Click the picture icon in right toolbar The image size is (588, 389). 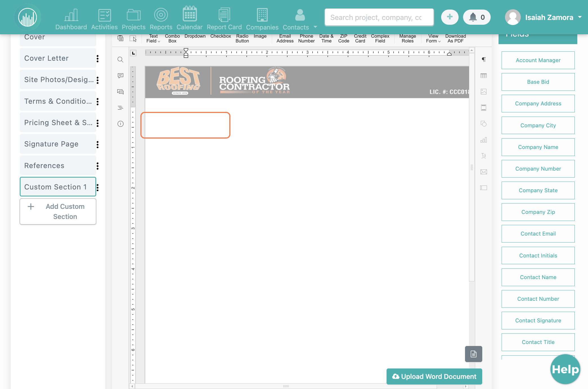[484, 92]
